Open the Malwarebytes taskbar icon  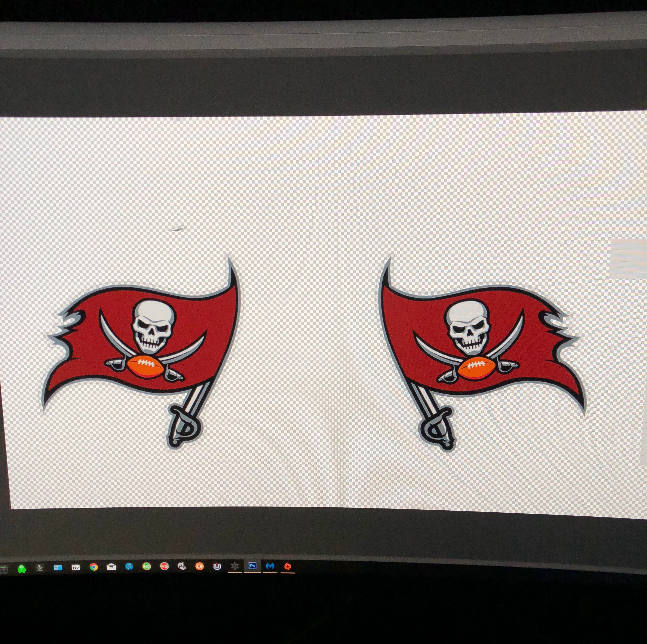pos(270,566)
